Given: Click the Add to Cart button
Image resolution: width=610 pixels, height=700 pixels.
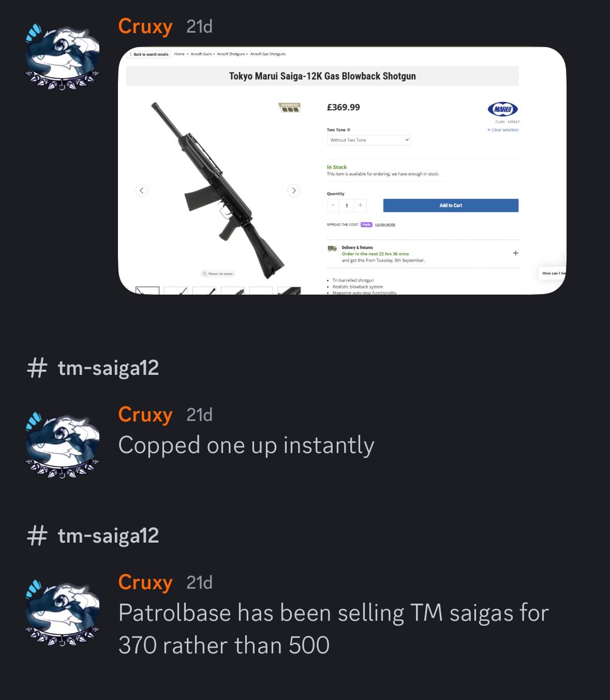Looking at the screenshot, I should pos(451,206).
